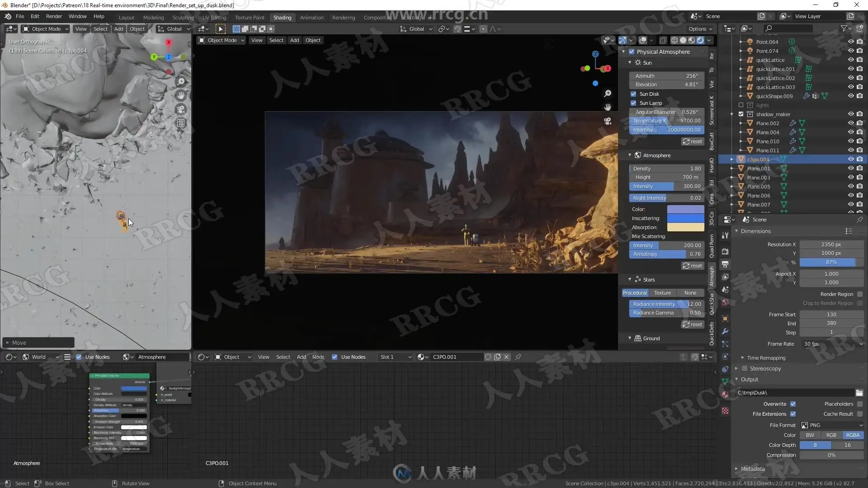Click the pan hand icon in the left viewport

click(181, 95)
